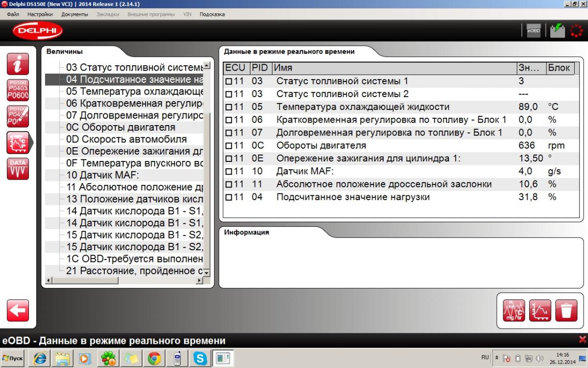588x368 pixels.
Task: Click the red back arrow button
Action: 18,311
